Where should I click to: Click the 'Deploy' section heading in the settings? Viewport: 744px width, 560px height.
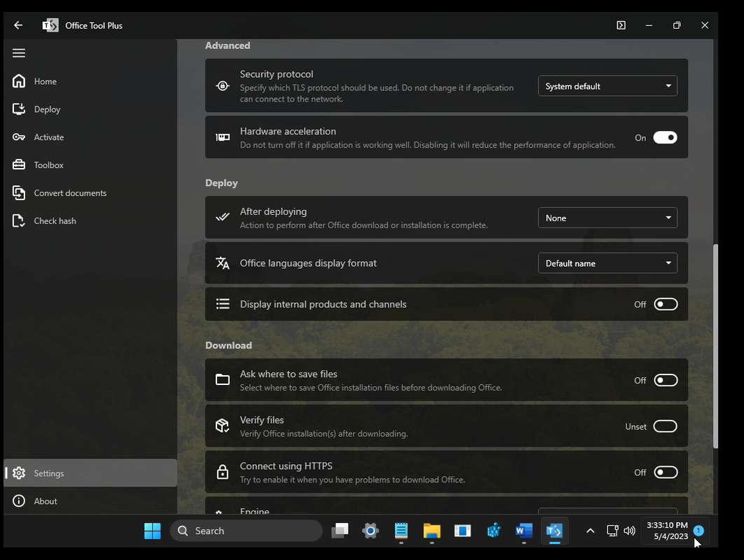tap(221, 183)
